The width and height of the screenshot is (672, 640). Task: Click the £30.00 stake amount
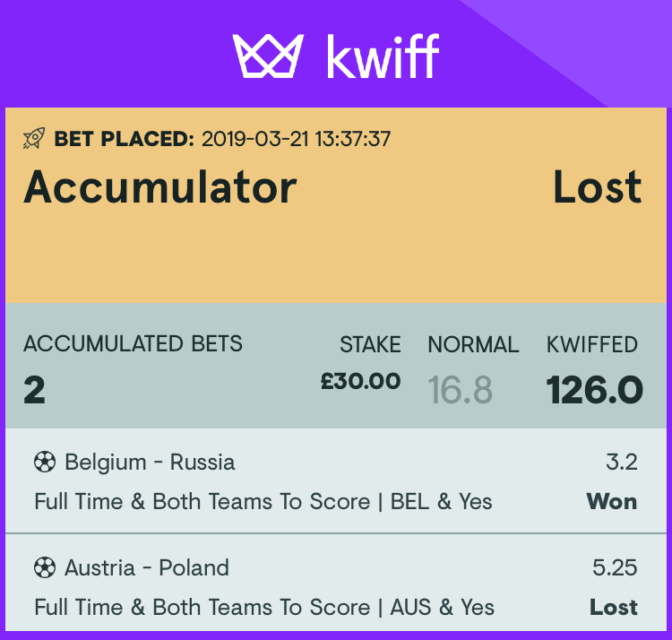(361, 381)
